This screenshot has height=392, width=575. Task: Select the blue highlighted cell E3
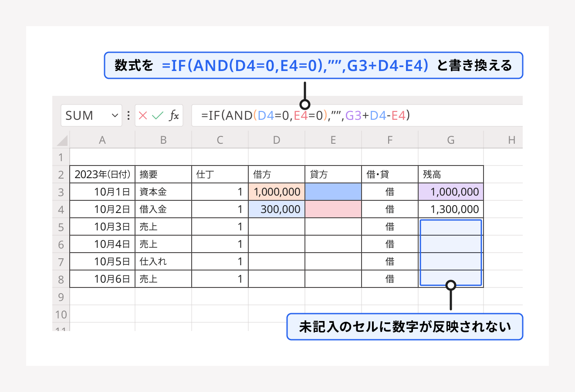[333, 192]
